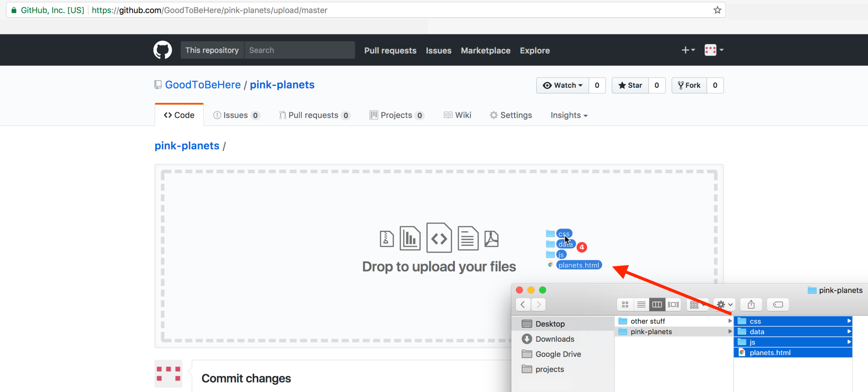The image size is (868, 392).
Task: Click the pink-planets breadcrumb link
Action: 187,146
